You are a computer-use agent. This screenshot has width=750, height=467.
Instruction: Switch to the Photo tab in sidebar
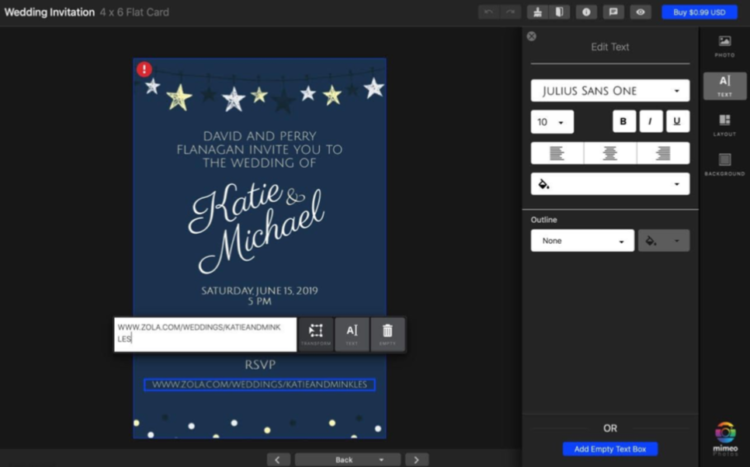(x=724, y=47)
